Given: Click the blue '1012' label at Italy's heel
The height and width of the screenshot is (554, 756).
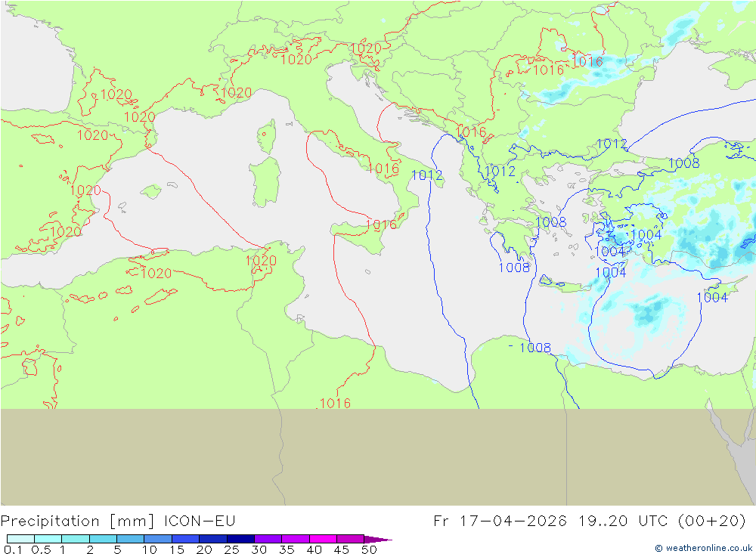Looking at the screenshot, I should coord(427,175).
